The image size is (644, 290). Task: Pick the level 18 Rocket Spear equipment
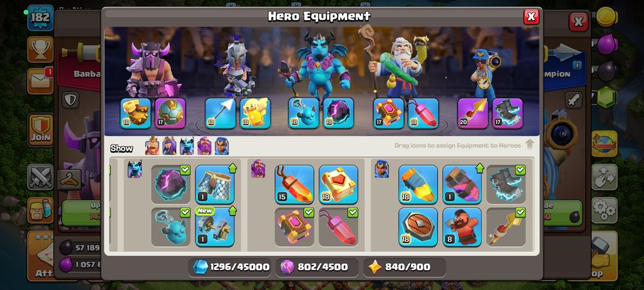coord(418,184)
